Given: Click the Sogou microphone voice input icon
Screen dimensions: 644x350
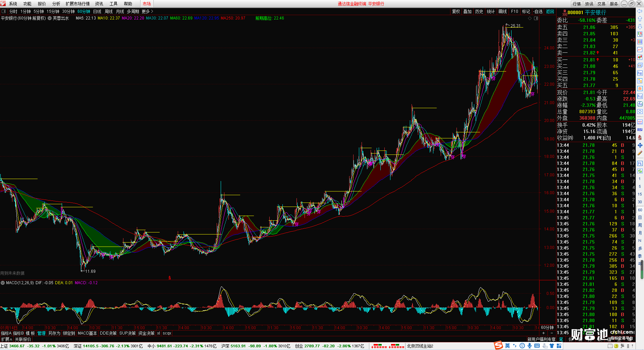Looking at the screenshot, I should [x=530, y=346].
